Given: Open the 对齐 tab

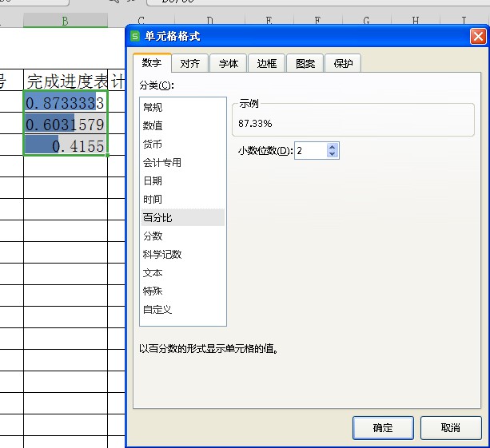Looking at the screenshot, I should pyautogui.click(x=189, y=64).
